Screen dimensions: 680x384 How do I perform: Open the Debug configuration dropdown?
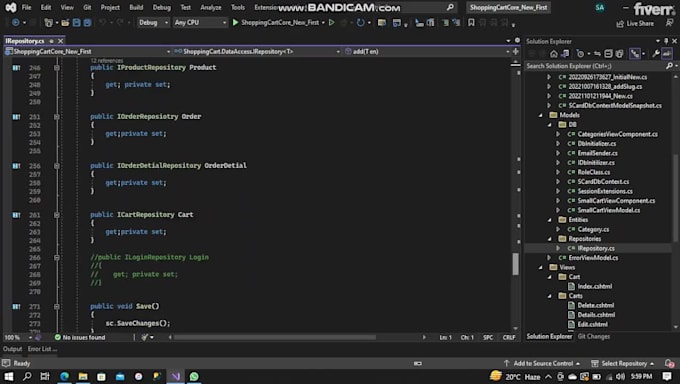[x=153, y=23]
